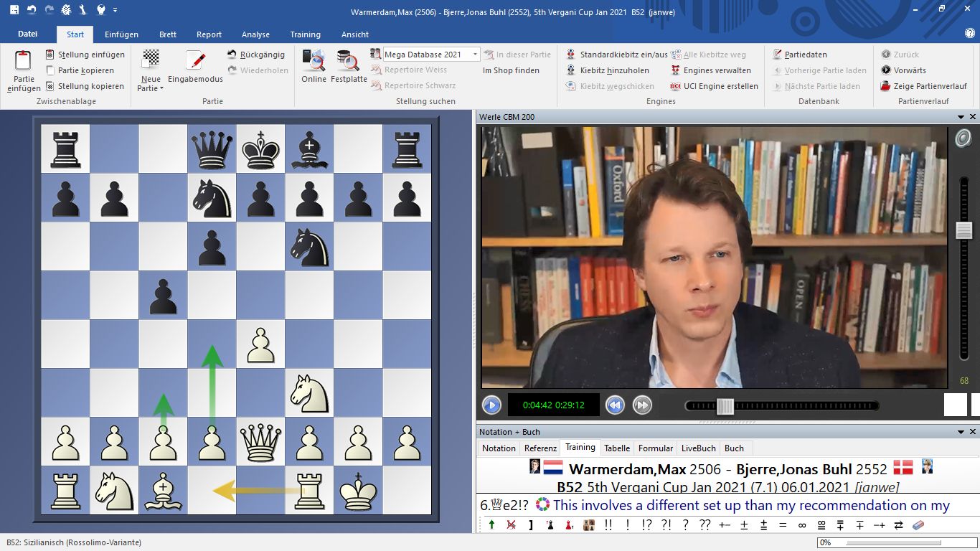Open Engines verwalten

click(x=711, y=70)
